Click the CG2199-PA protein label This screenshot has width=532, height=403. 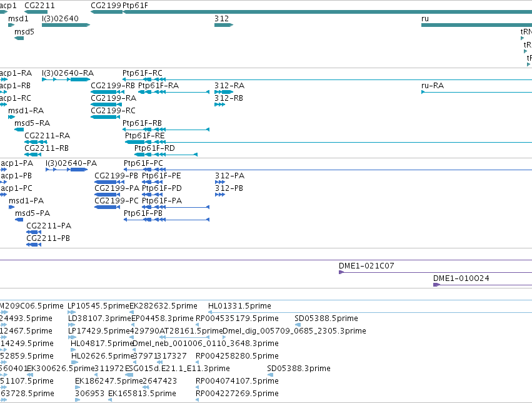pyautogui.click(x=117, y=188)
